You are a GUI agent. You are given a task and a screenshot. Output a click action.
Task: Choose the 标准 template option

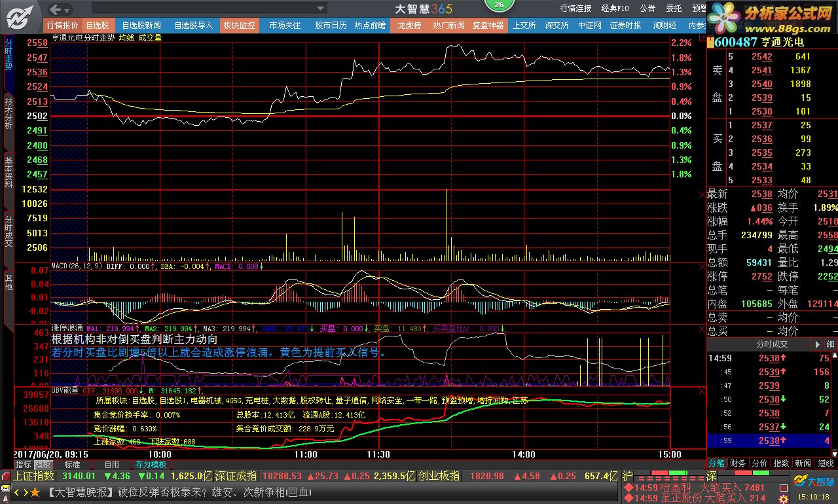[72, 464]
